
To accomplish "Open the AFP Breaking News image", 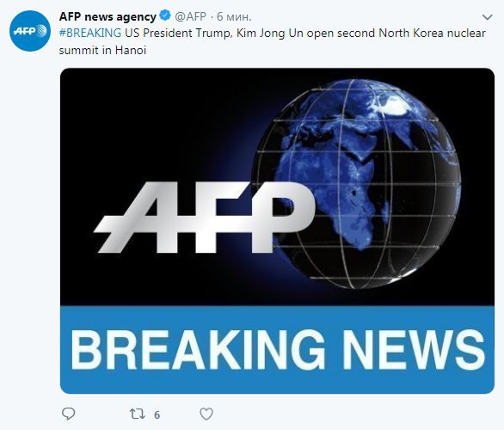I will tap(277, 230).
